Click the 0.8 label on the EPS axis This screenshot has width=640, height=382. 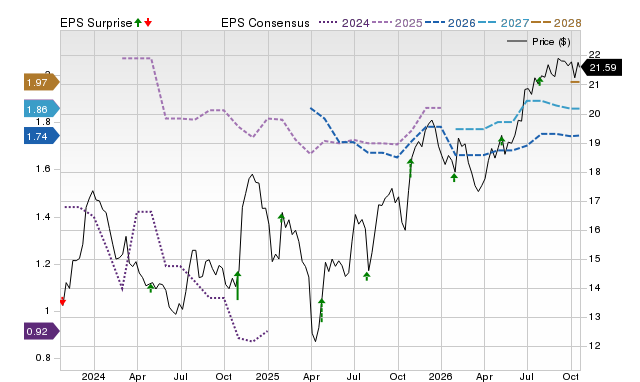pyautogui.click(x=43, y=358)
